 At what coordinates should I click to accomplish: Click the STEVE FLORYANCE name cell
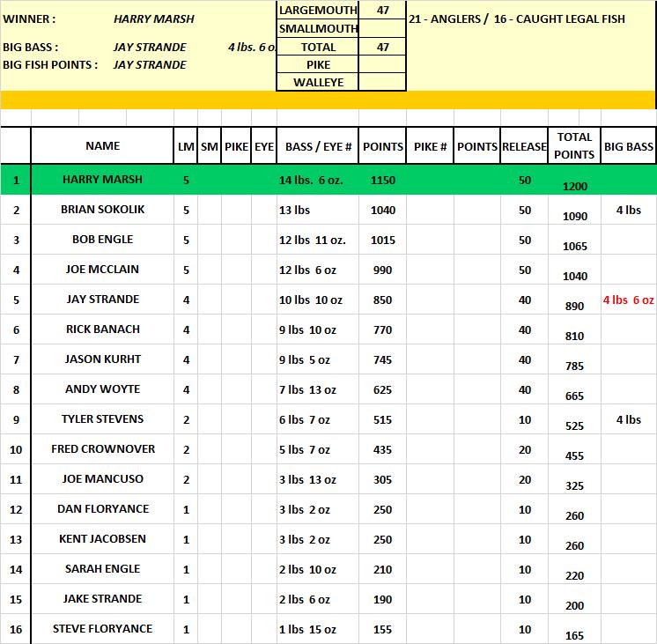[x=103, y=629]
